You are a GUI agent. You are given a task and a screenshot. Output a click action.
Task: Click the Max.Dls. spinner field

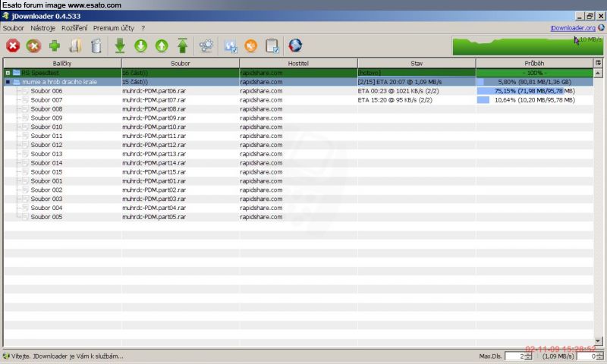point(513,356)
